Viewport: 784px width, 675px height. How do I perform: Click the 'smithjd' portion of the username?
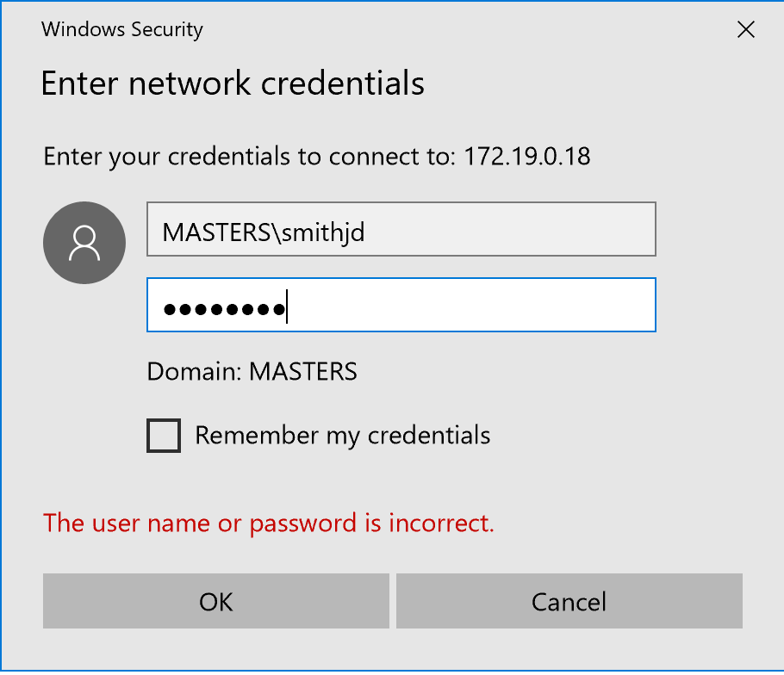tap(323, 232)
